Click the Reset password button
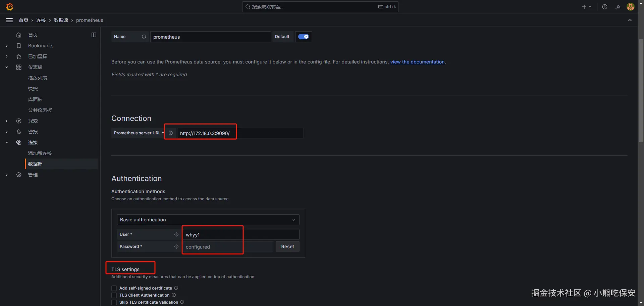Image resolution: width=644 pixels, height=306 pixels. 287,247
